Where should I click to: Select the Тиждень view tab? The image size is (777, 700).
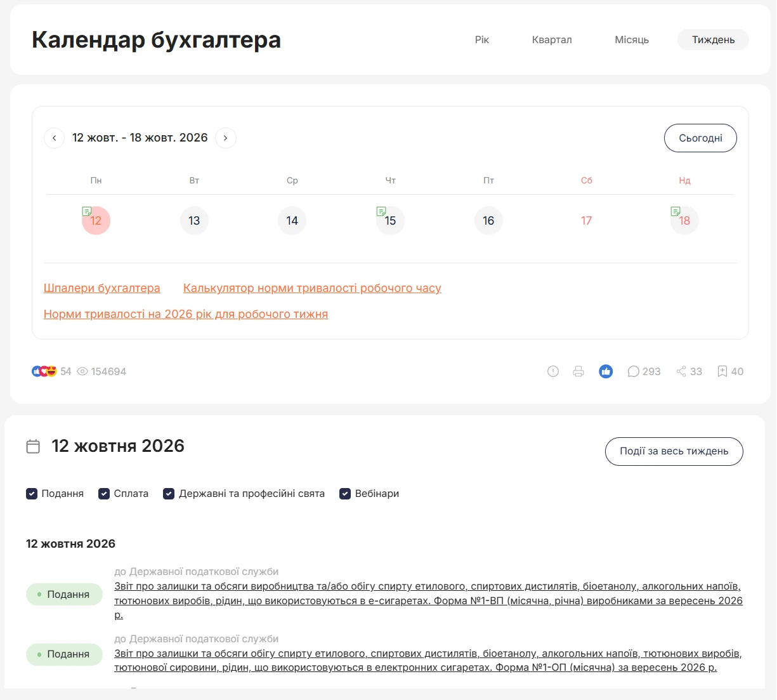(x=713, y=39)
